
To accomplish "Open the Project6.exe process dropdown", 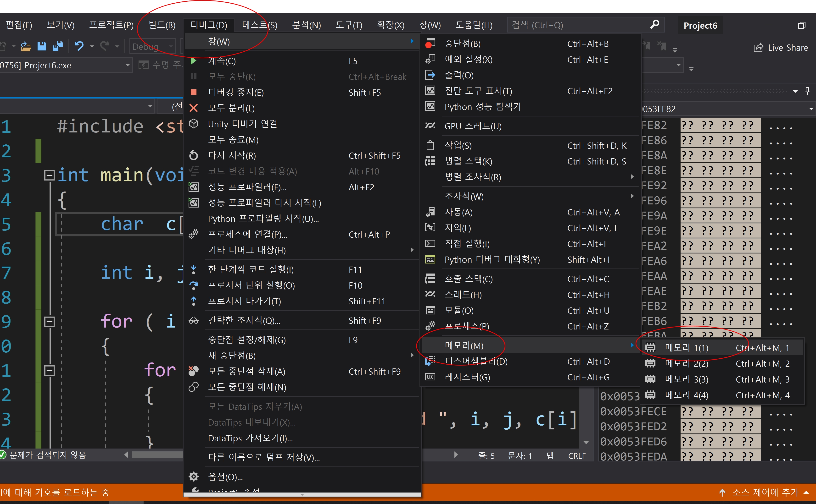I will point(128,65).
